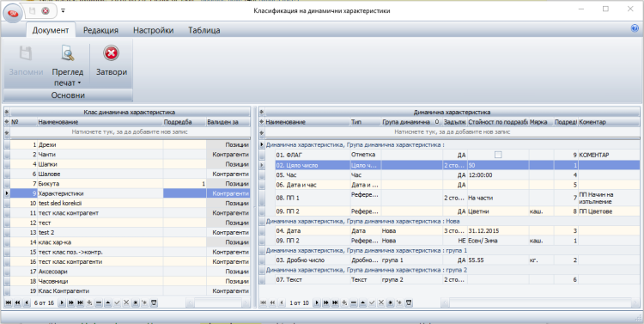Click right grid horizontal scrollbar
Screen dimensions: 644x324
point(541,303)
